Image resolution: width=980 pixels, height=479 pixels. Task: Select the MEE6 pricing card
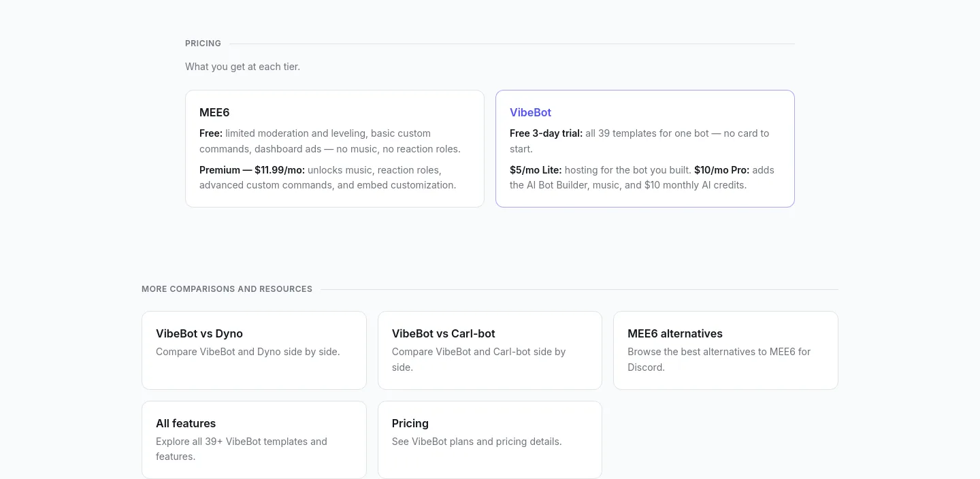(x=335, y=148)
